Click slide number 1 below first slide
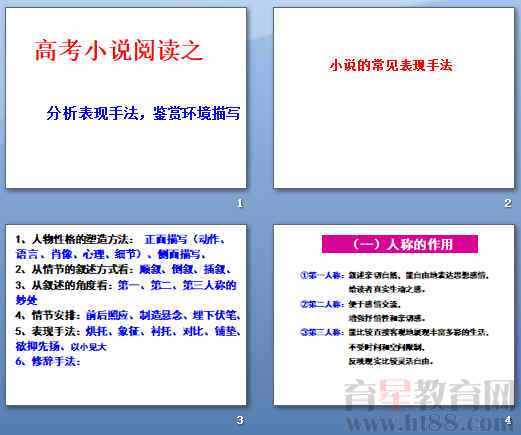Image resolution: width=521 pixels, height=435 pixels. pyautogui.click(x=240, y=203)
